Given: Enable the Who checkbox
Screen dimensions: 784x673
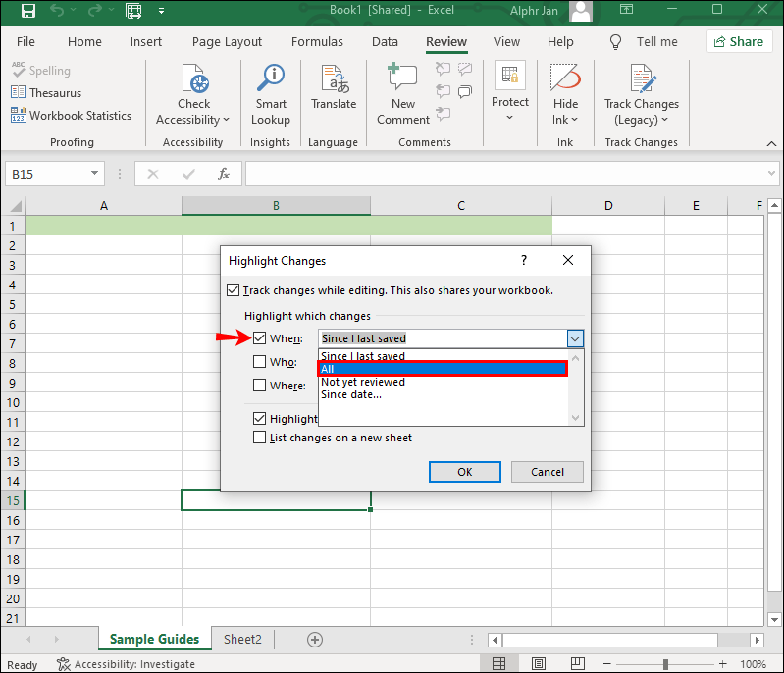Looking at the screenshot, I should pyautogui.click(x=259, y=361).
